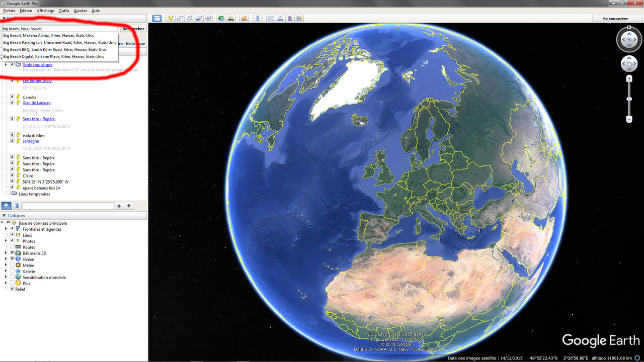Open the Xian de Laiyuan placemark link
The image size is (644, 362).
(x=37, y=103)
